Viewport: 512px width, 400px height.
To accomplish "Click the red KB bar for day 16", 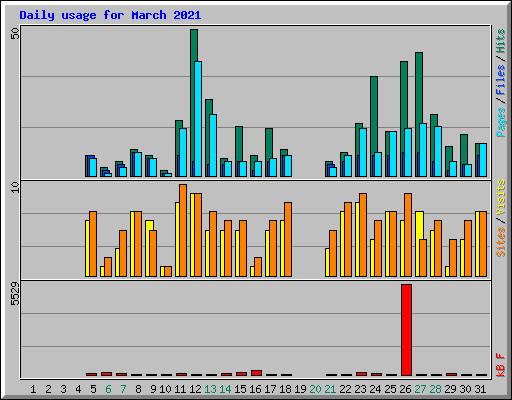I will (x=256, y=373).
